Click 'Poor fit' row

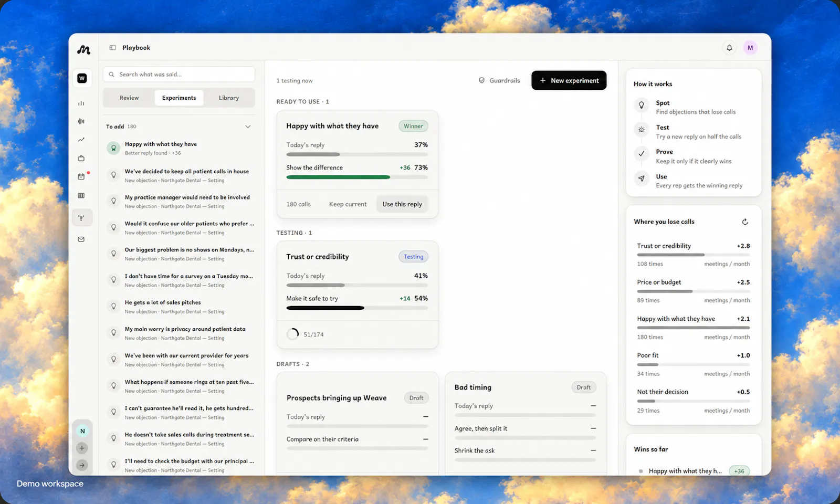click(x=694, y=364)
